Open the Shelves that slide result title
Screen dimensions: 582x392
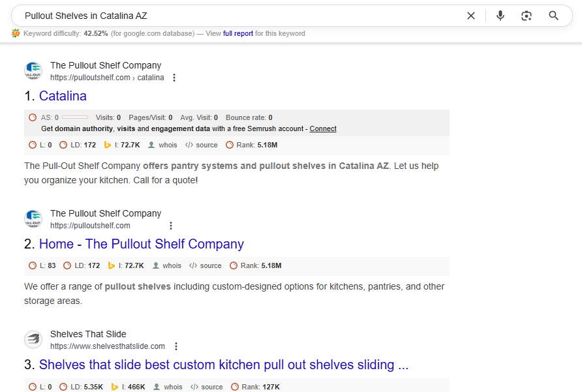pos(223,365)
